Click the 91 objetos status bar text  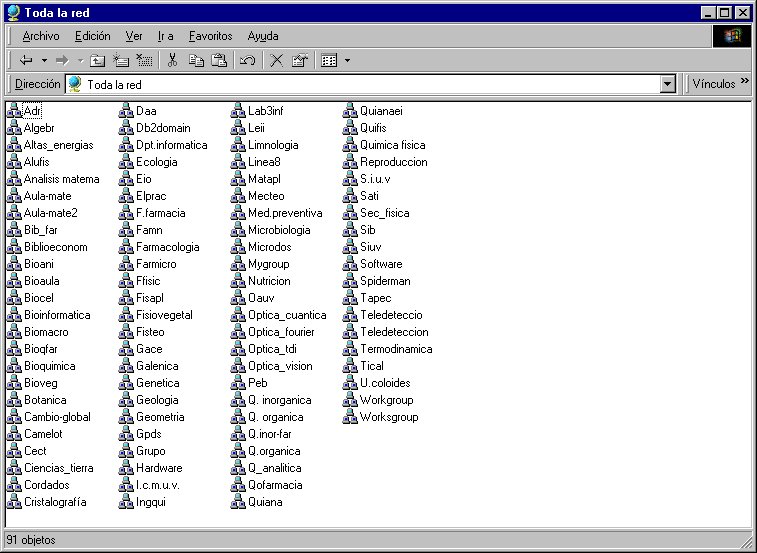pyautogui.click(x=31, y=540)
